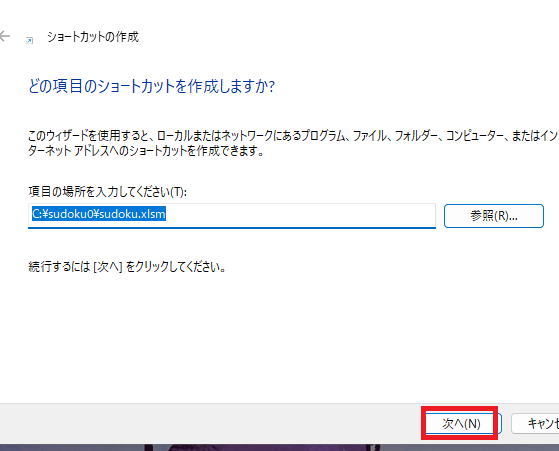The height and width of the screenshot is (451, 559).
Task: Click the blue underline of the location field
Action: [232, 227]
